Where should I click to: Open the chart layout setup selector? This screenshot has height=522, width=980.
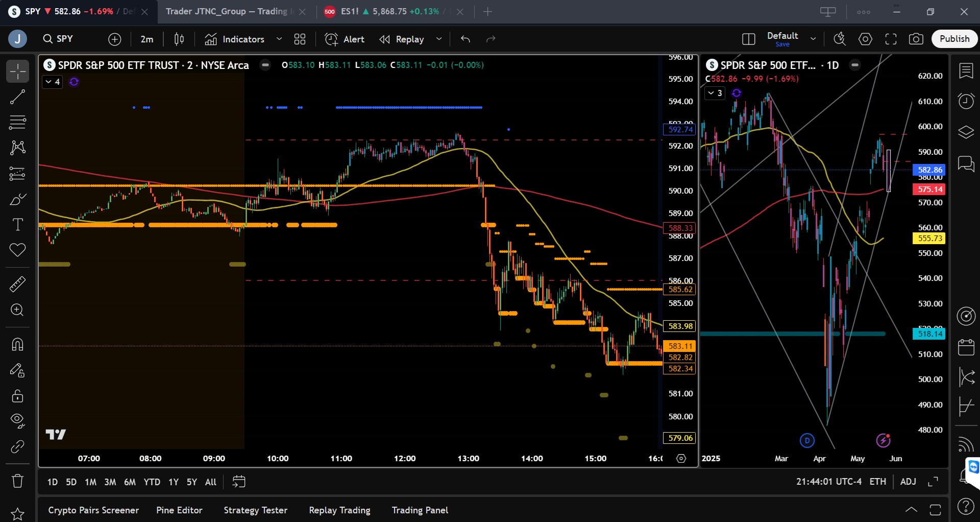749,39
